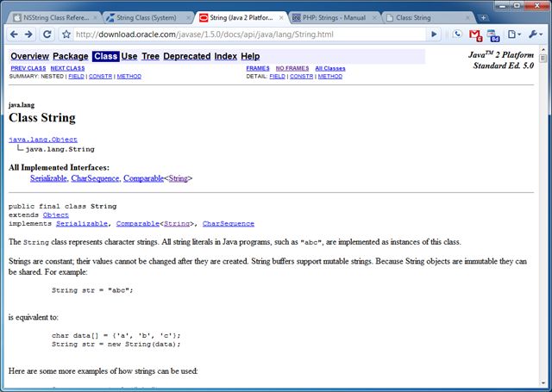The width and height of the screenshot is (552, 392).
Task: Open the calendar extension icon
Action: (x=492, y=35)
